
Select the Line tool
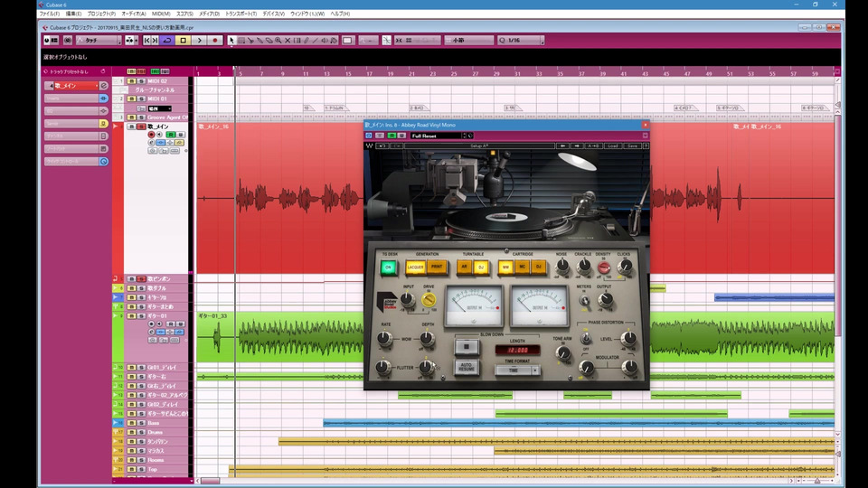(316, 41)
